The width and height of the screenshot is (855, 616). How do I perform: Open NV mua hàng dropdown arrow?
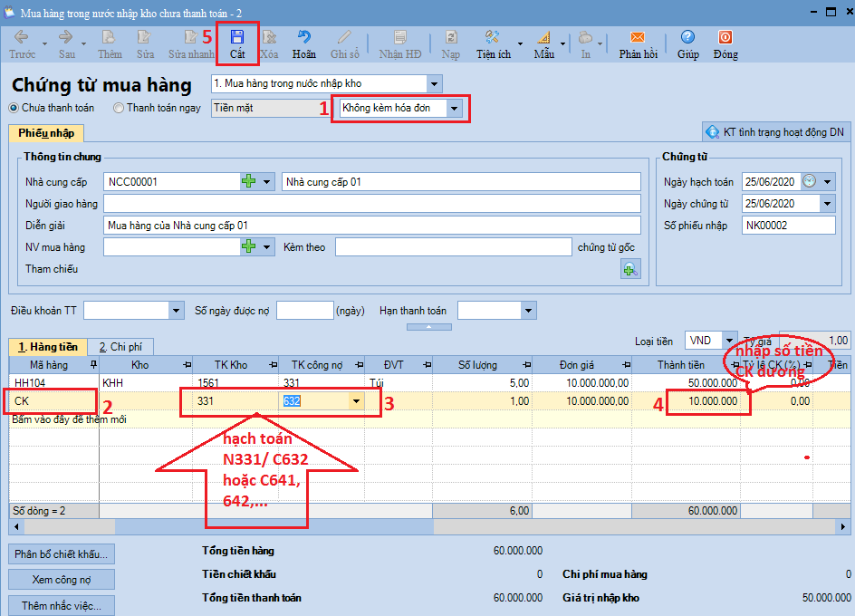click(x=266, y=247)
